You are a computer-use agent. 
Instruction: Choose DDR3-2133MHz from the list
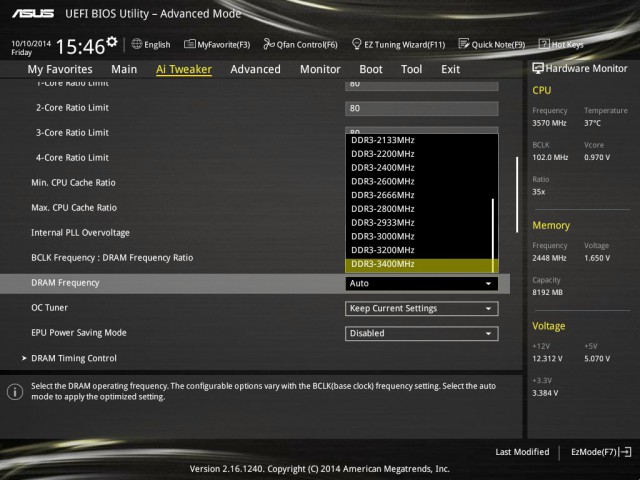tap(419, 140)
